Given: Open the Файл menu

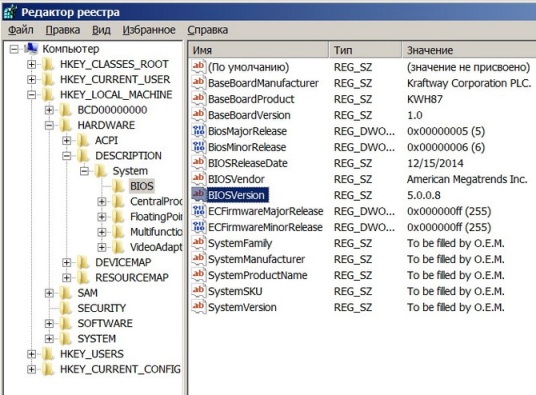Looking at the screenshot, I should click(21, 30).
